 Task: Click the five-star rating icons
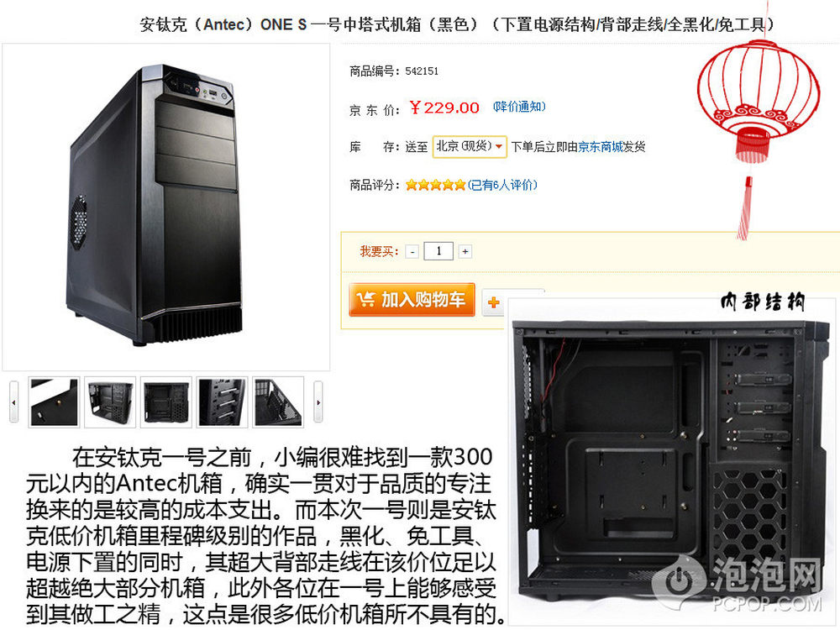(x=435, y=185)
